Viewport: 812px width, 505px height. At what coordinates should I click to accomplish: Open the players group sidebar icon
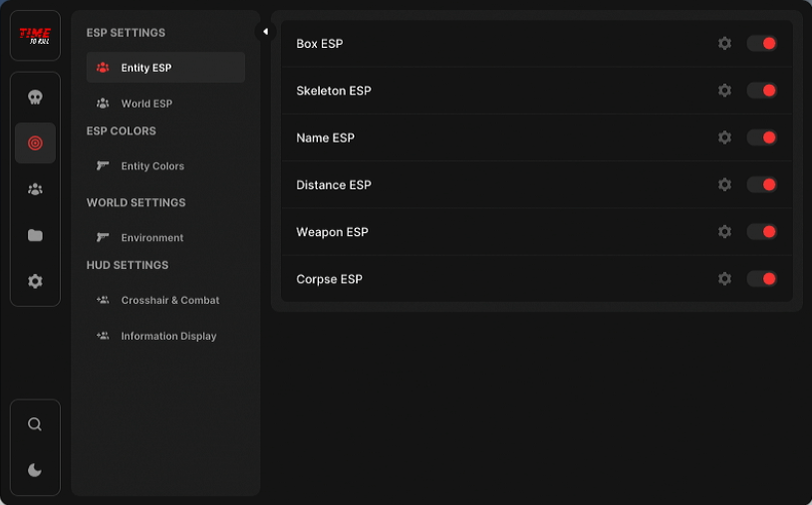pos(35,189)
